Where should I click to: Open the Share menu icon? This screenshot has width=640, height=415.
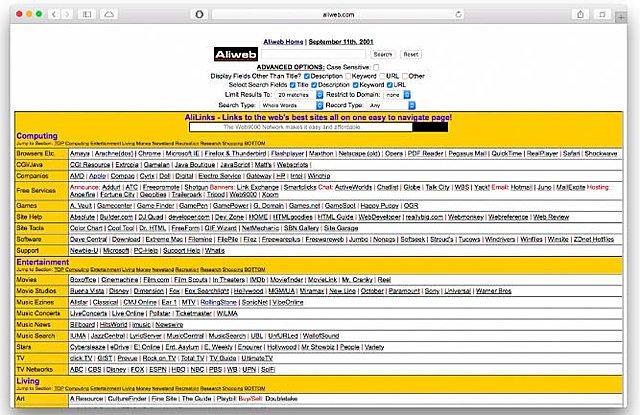(580, 14)
